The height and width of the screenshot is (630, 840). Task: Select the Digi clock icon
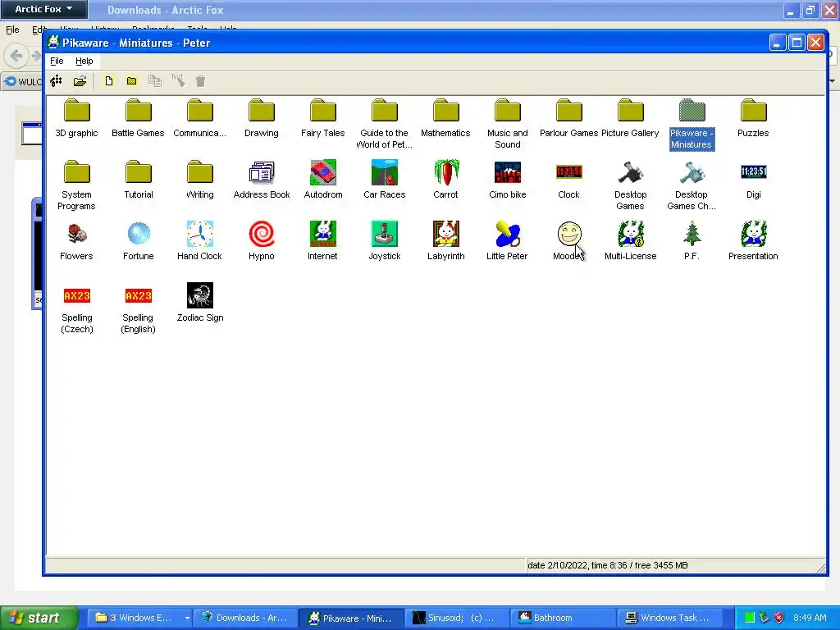pos(754,180)
